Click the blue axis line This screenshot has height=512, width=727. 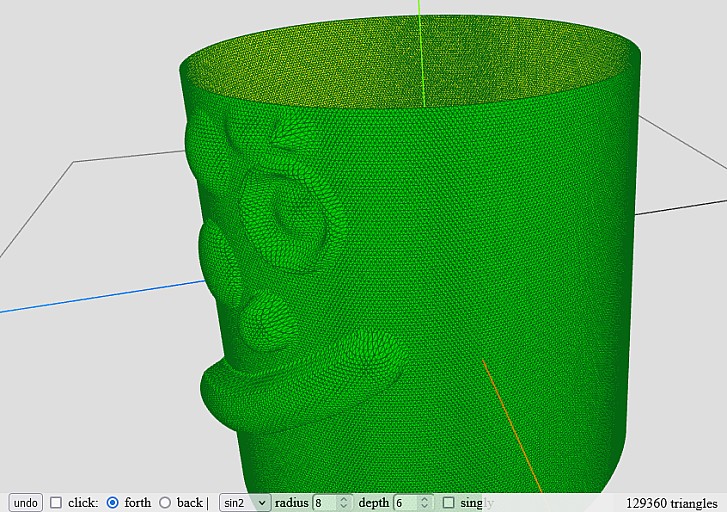pos(90,298)
